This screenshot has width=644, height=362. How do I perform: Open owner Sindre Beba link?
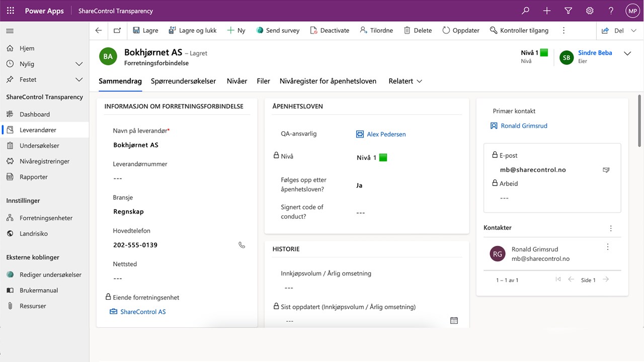595,52
